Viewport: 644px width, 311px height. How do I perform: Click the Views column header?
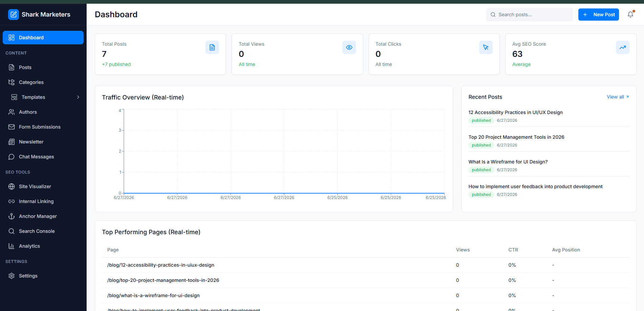(463, 250)
